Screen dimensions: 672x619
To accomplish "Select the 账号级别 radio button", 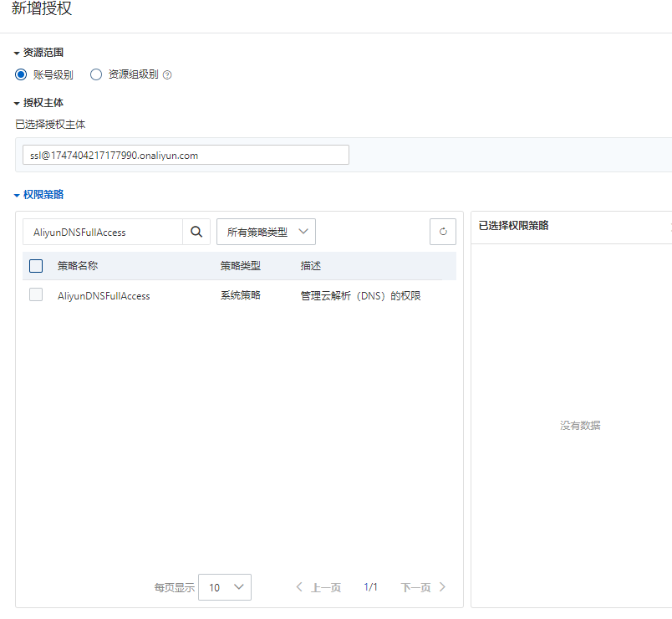I will [x=21, y=74].
